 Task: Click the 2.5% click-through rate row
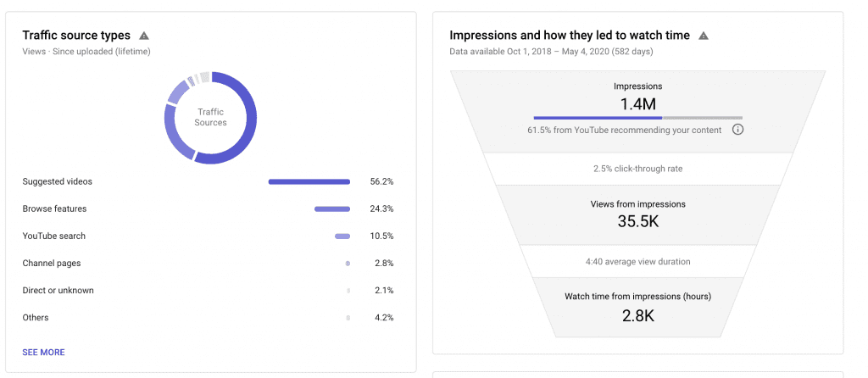(x=637, y=169)
